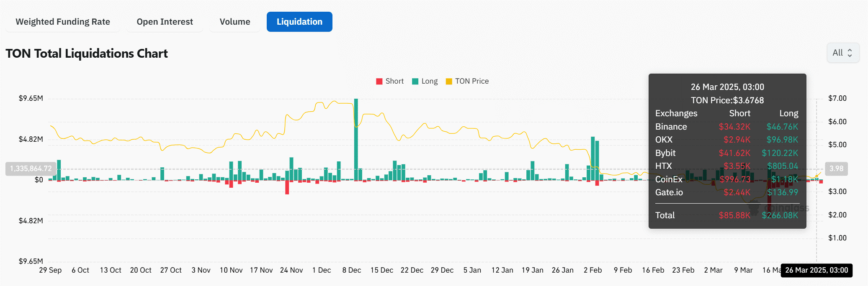The image size is (868, 286).
Task: Expand the All exchanges dropdown
Action: pyautogui.click(x=842, y=53)
